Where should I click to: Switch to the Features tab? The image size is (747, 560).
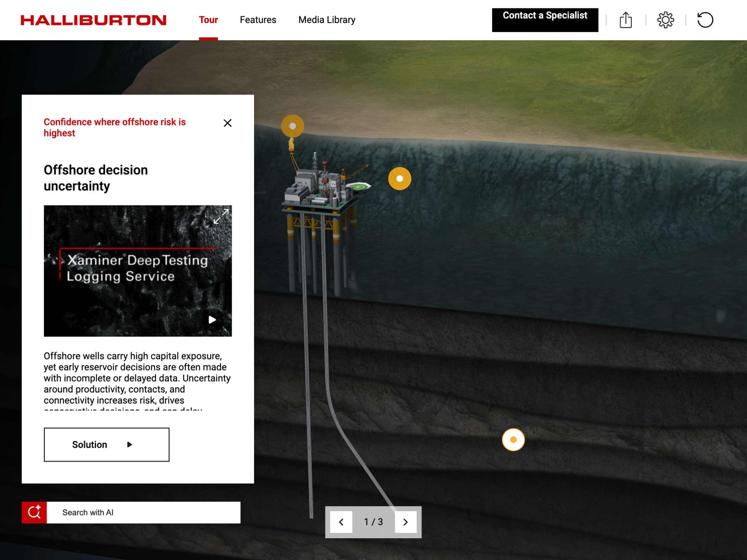[258, 20]
